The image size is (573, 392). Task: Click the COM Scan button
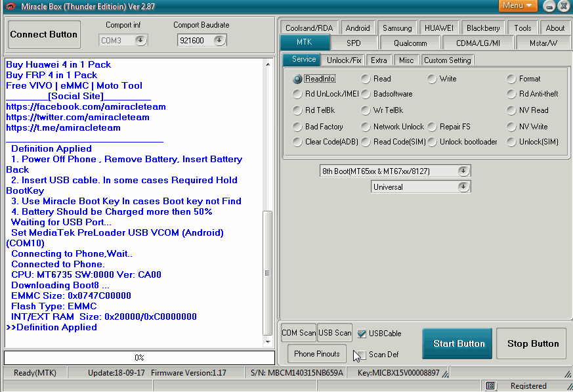[299, 333]
